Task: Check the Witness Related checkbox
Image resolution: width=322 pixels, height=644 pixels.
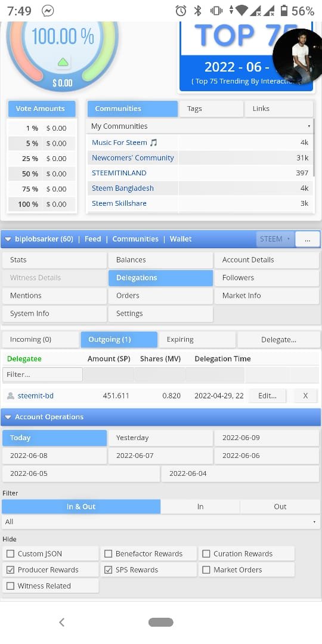Action: coord(10,586)
